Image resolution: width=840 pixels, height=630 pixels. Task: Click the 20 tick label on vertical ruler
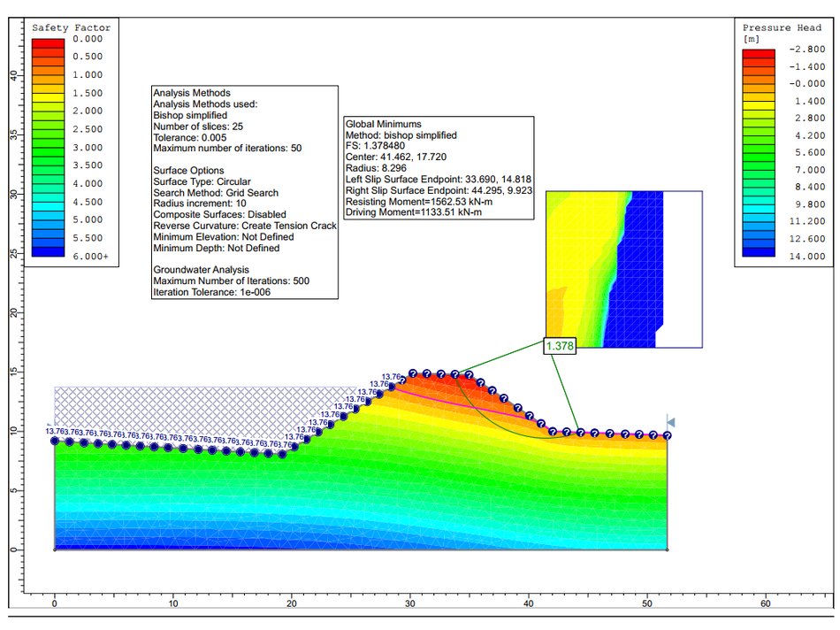pyautogui.click(x=14, y=312)
